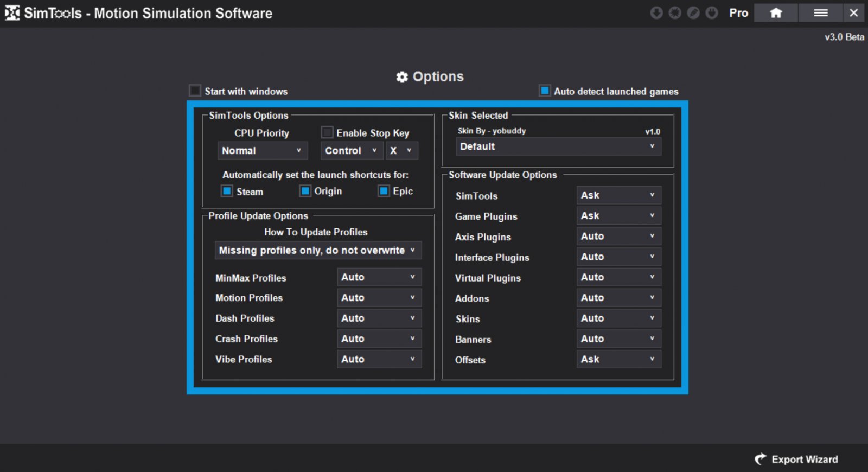Toggle the Enable Stop Key checkbox
The height and width of the screenshot is (472, 868).
click(327, 132)
